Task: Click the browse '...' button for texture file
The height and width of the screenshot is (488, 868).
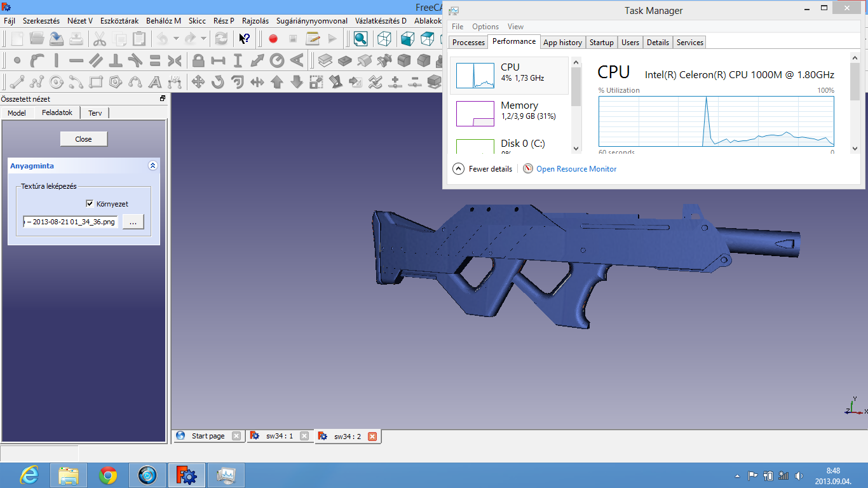Action: coord(133,222)
